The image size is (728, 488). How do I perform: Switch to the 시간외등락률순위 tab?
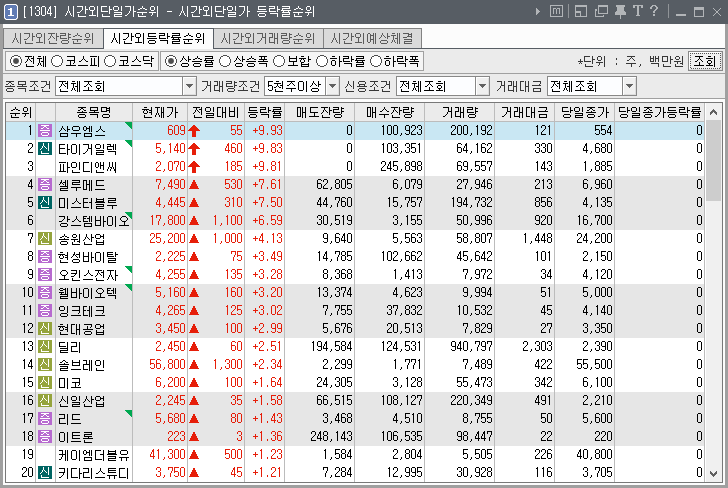158,38
